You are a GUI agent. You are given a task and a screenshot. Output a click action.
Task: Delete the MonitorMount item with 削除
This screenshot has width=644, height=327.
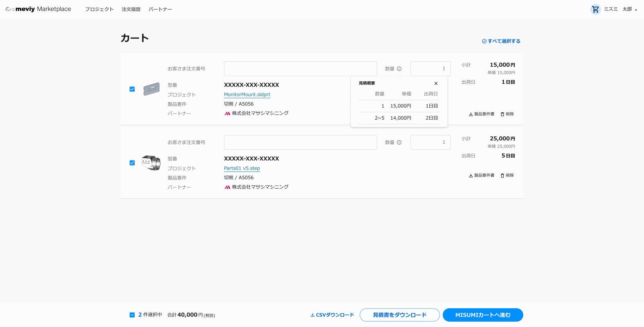pos(507,114)
